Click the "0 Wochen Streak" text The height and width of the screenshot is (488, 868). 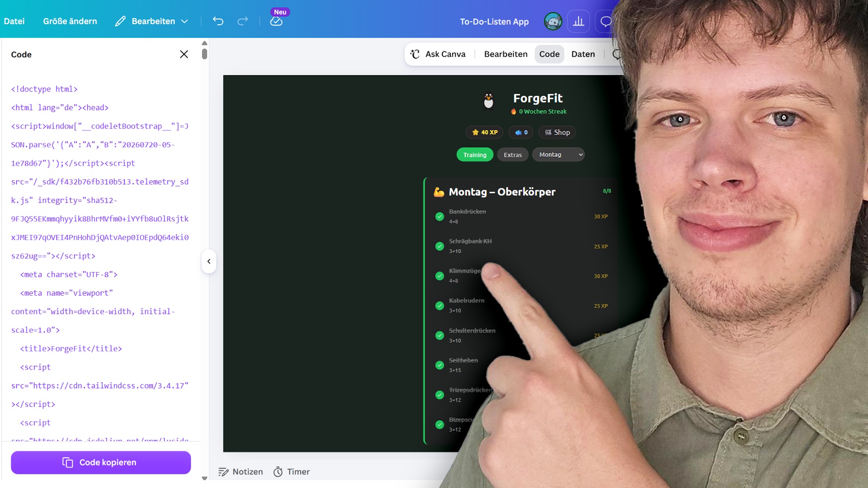(542, 112)
